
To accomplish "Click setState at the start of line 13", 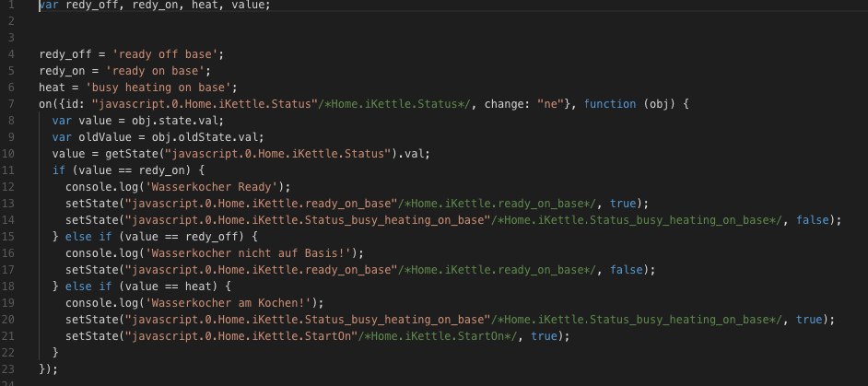I will pos(92,204).
